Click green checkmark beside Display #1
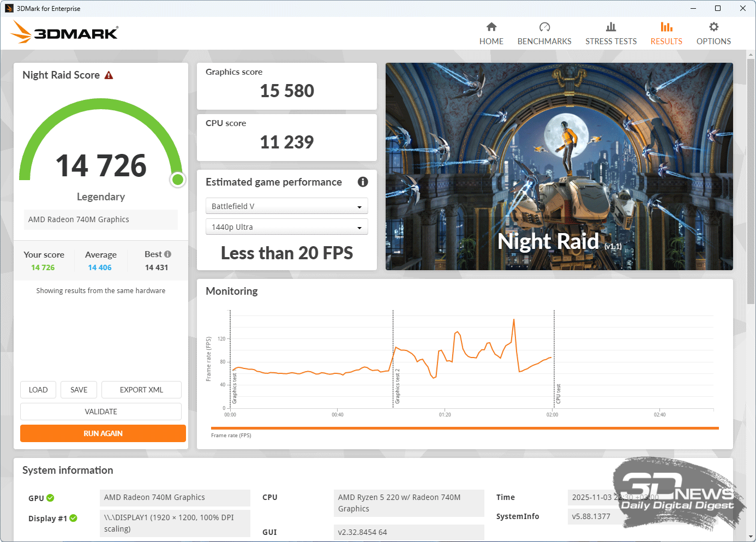 tap(74, 518)
